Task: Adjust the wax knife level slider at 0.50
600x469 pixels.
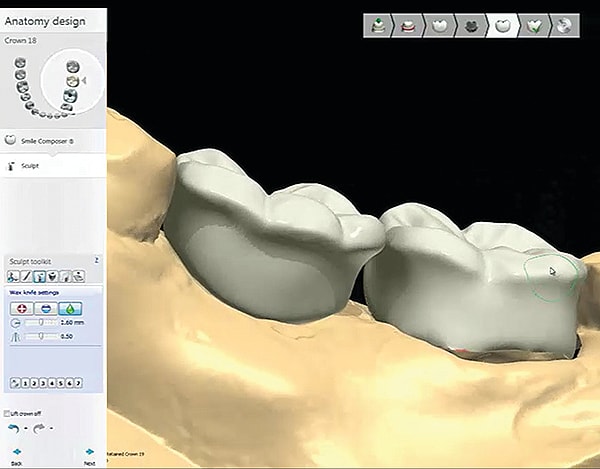Action: (41, 336)
